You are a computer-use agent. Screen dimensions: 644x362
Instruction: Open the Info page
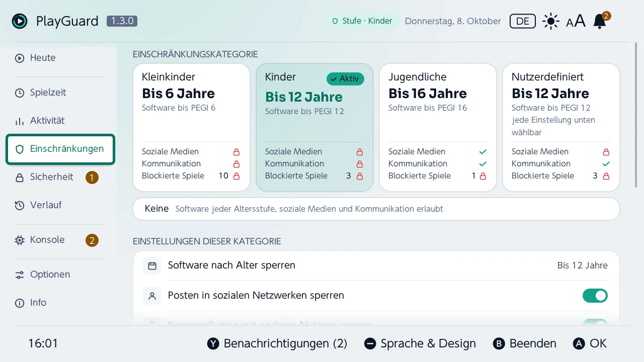point(60,303)
